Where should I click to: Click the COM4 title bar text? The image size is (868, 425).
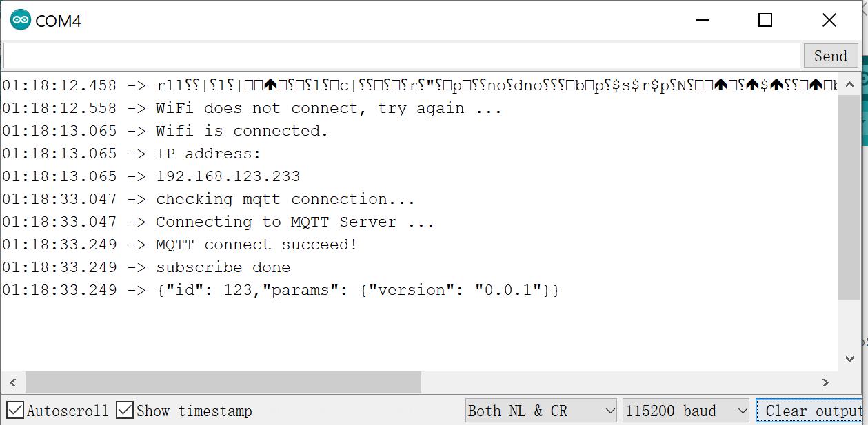(59, 21)
